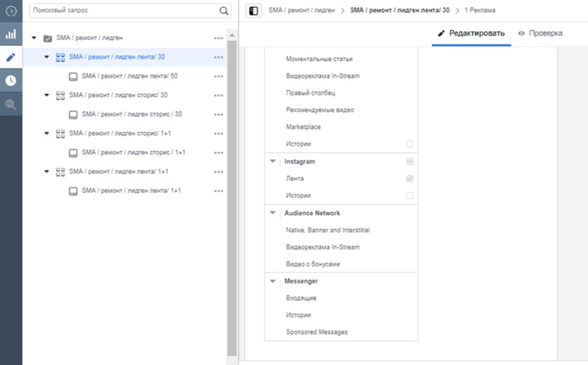
Task: Open three-dots menu for campaign SMA / ремонт / лидген
Action: 219,38
